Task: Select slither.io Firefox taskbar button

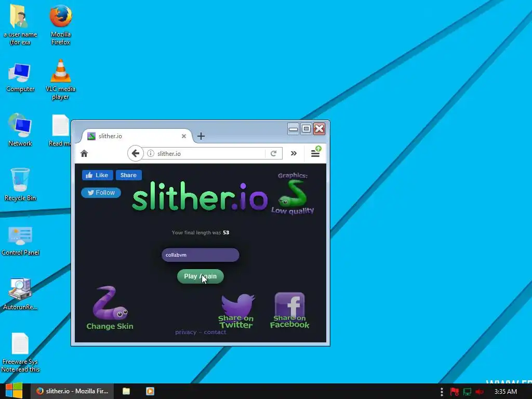Action: pyautogui.click(x=72, y=391)
